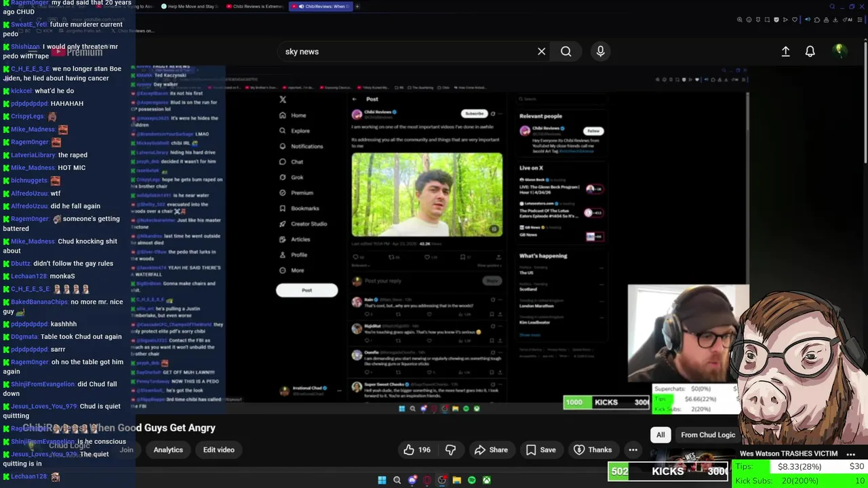
Task: Go to Home in X sidebar
Action: click(293, 115)
